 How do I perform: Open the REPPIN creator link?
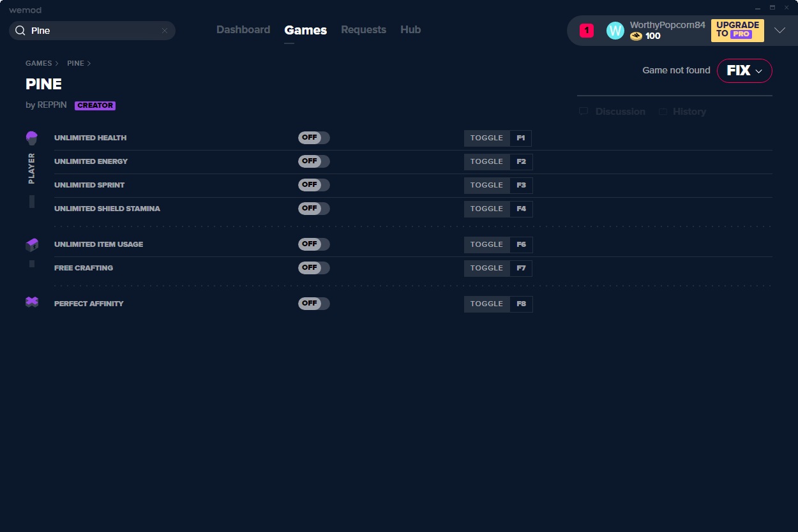click(52, 105)
